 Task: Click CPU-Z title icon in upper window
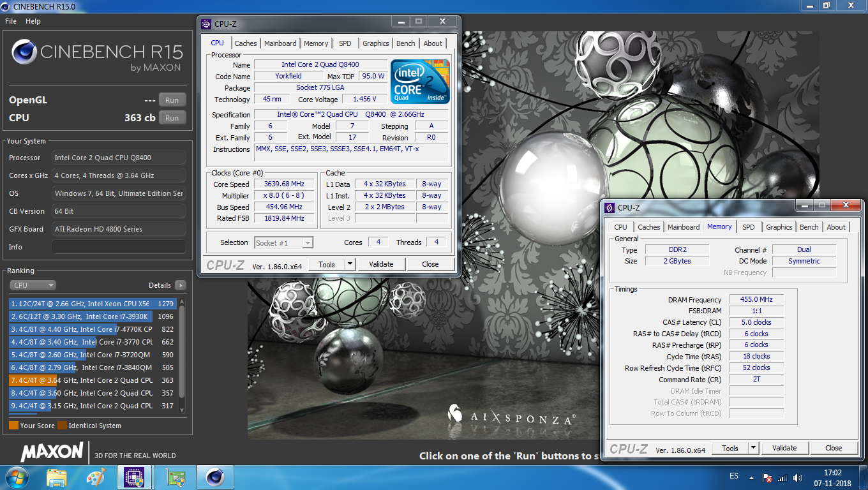[206, 24]
